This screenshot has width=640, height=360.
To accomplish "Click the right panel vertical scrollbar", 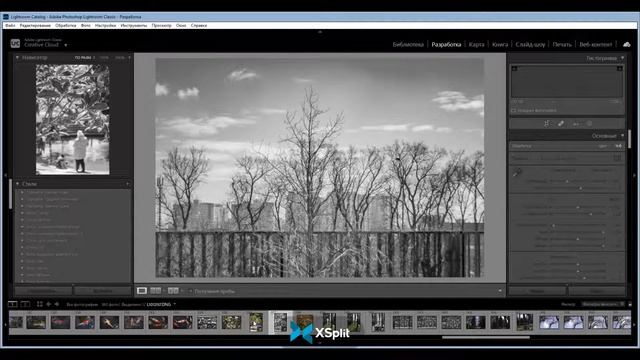I will click(x=629, y=139).
